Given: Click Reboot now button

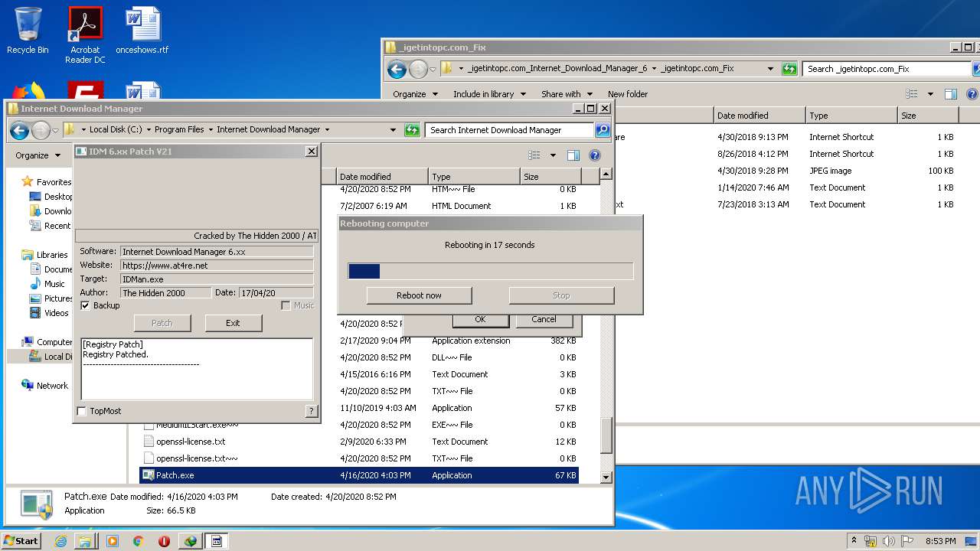Looking at the screenshot, I should point(419,295).
